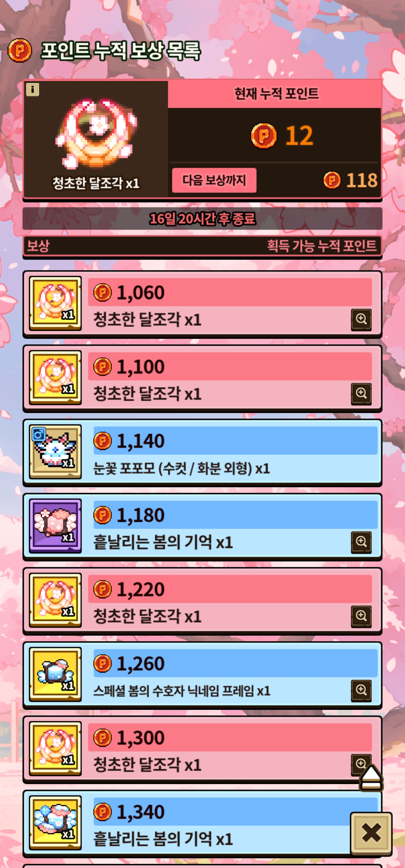This screenshot has height=868, width=405.
Task: Tap the 다음 보상까지 button
Action: (214, 180)
